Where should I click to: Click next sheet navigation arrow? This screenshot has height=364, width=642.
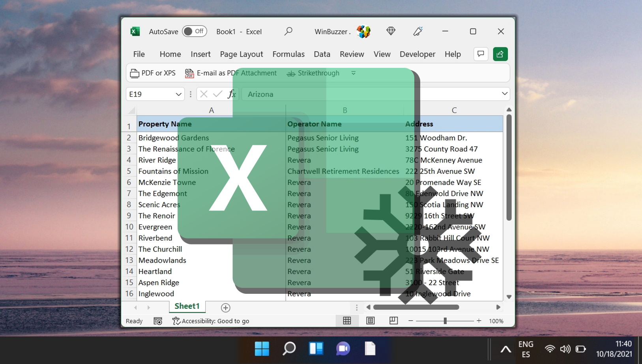[149, 308]
